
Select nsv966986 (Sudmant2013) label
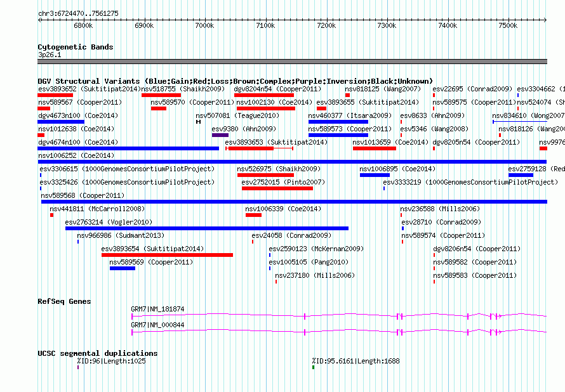click(x=121, y=235)
